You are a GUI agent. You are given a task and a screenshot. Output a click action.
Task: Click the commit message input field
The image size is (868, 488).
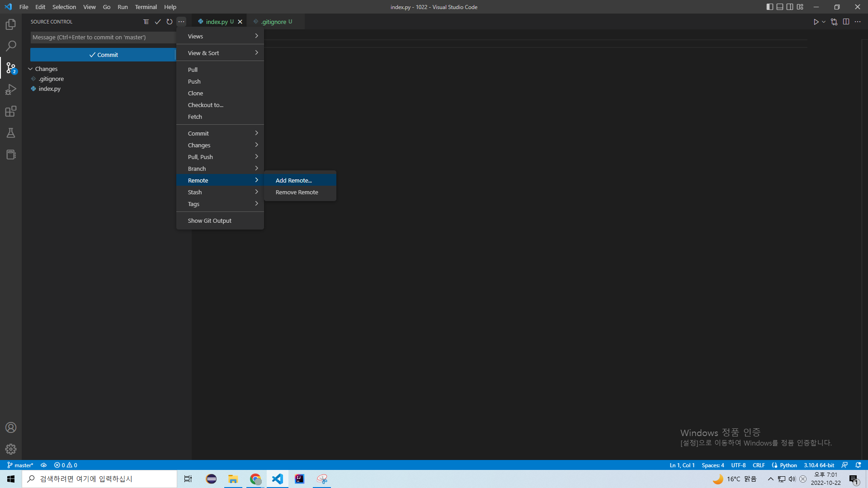[x=103, y=37]
